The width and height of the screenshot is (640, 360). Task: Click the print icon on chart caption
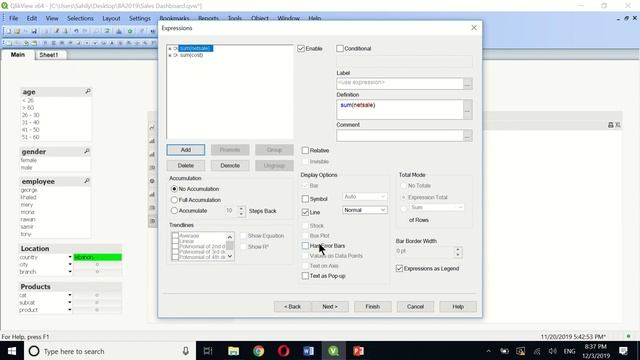[x=611, y=125]
